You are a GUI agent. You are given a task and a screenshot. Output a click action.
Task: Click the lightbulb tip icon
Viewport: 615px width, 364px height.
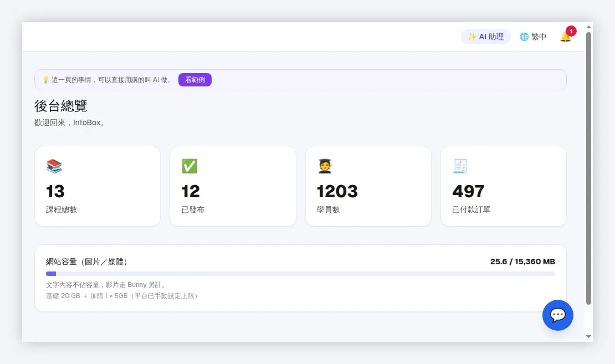pos(45,80)
